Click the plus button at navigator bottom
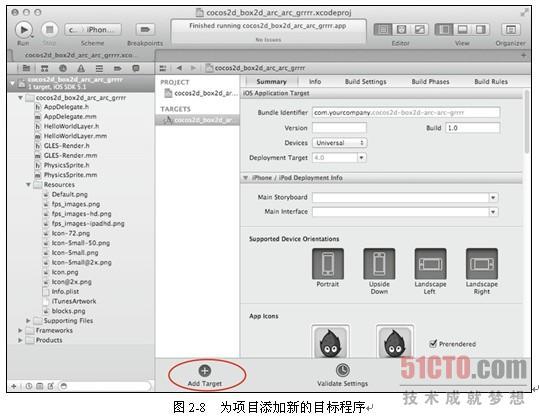The width and height of the screenshot is (539, 419). click(x=14, y=386)
